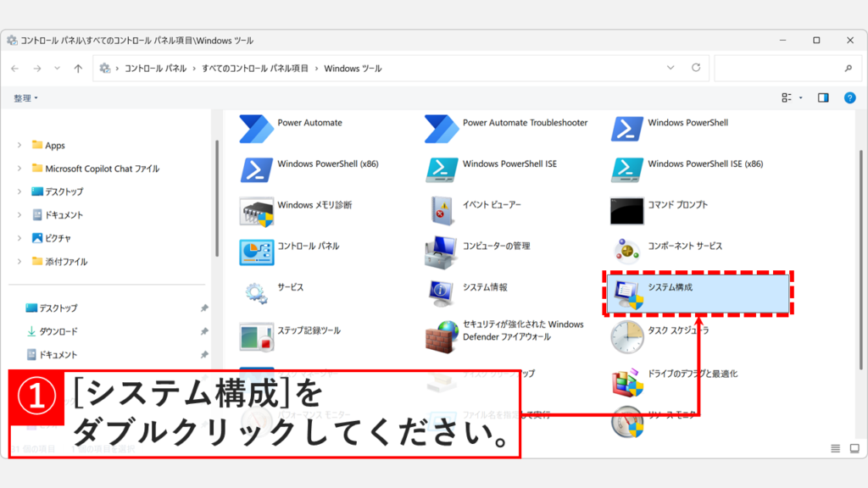868x488 pixels.
Task: Open the 整理 dropdown menu
Action: (25, 97)
